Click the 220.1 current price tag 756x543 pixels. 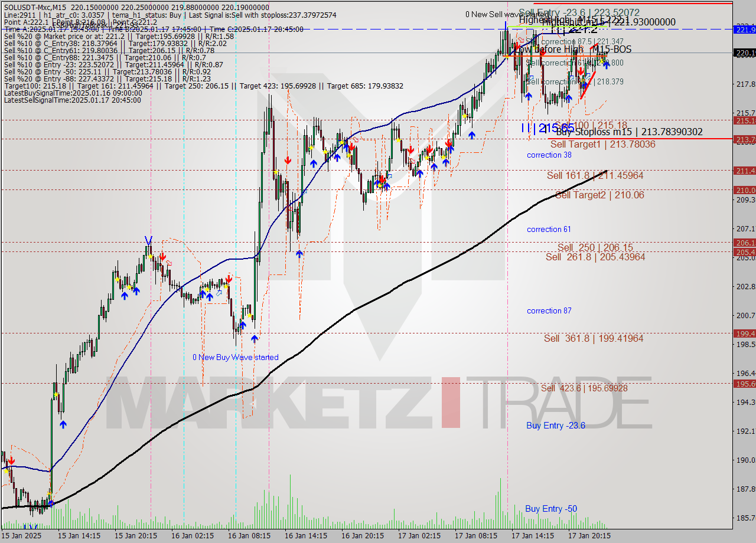(744, 53)
